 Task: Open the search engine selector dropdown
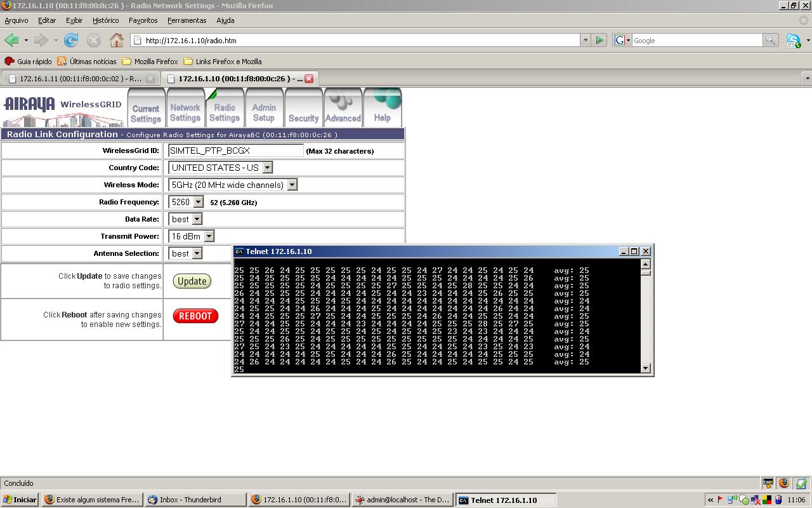tap(622, 40)
